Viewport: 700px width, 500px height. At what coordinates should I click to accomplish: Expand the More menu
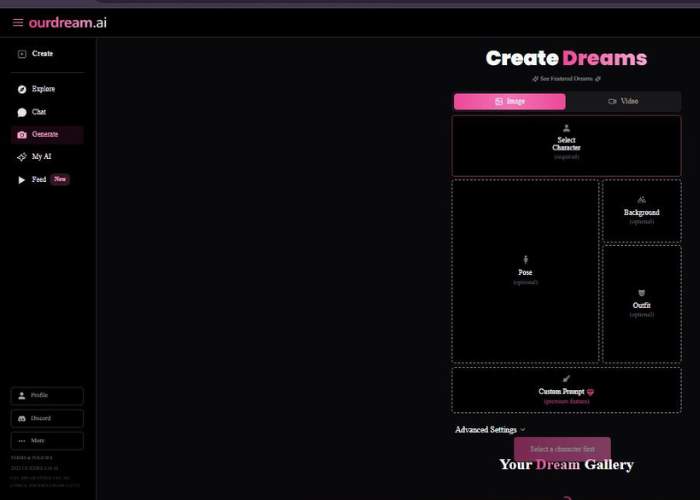click(47, 440)
